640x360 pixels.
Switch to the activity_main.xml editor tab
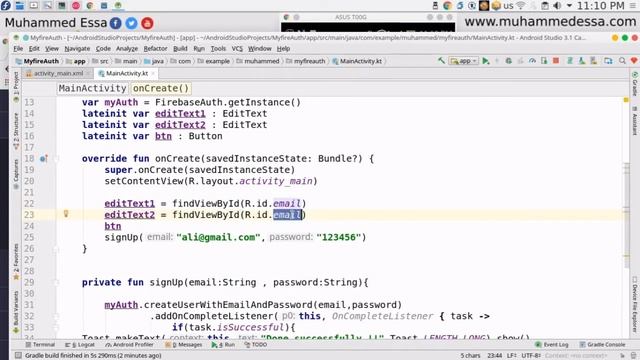[x=58, y=73]
